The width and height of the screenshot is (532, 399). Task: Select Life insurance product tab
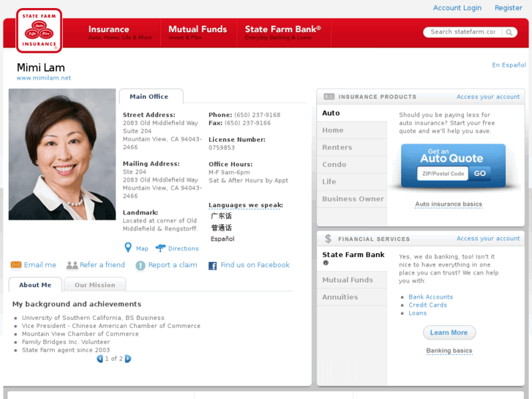coord(352,182)
